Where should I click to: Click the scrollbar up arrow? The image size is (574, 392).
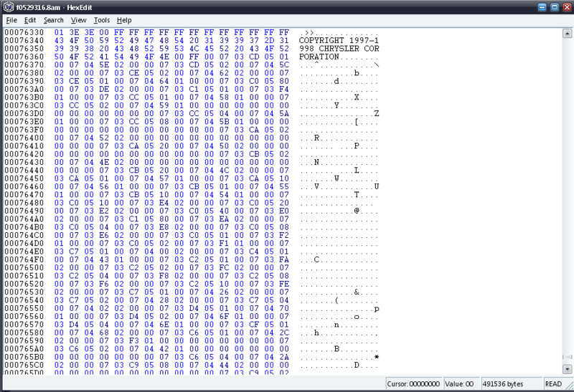[x=567, y=32]
